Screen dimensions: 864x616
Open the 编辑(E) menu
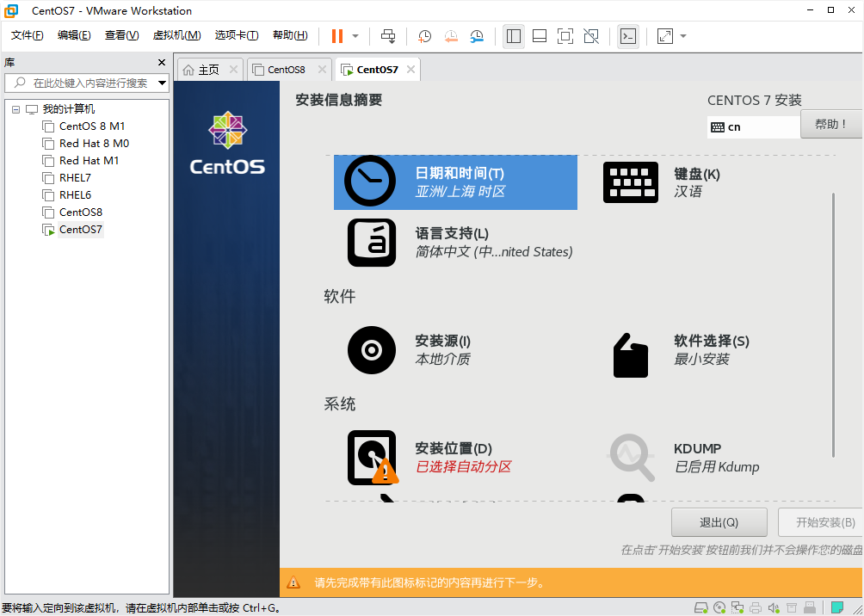[74, 35]
